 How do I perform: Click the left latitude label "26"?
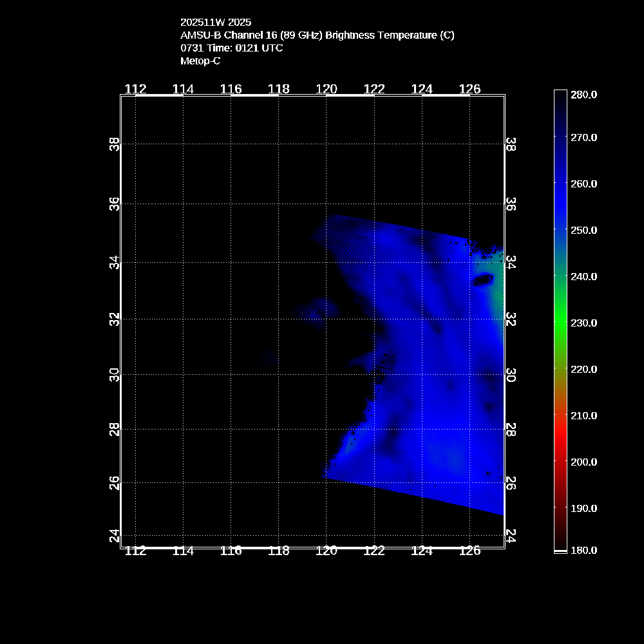[115, 483]
